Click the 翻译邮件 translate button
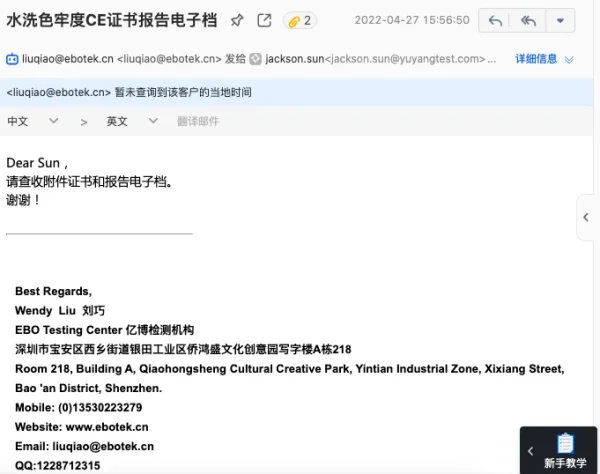This screenshot has width=600, height=474. click(x=198, y=121)
